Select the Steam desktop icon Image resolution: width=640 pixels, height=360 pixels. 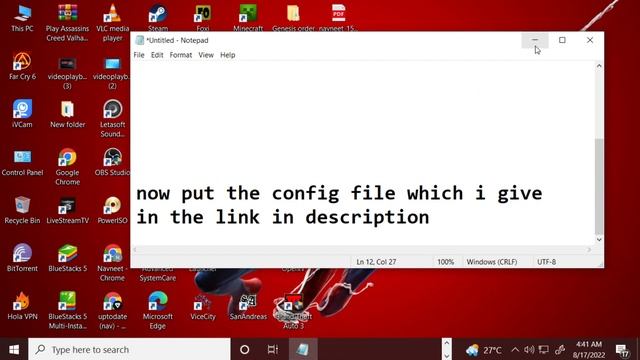point(158,18)
